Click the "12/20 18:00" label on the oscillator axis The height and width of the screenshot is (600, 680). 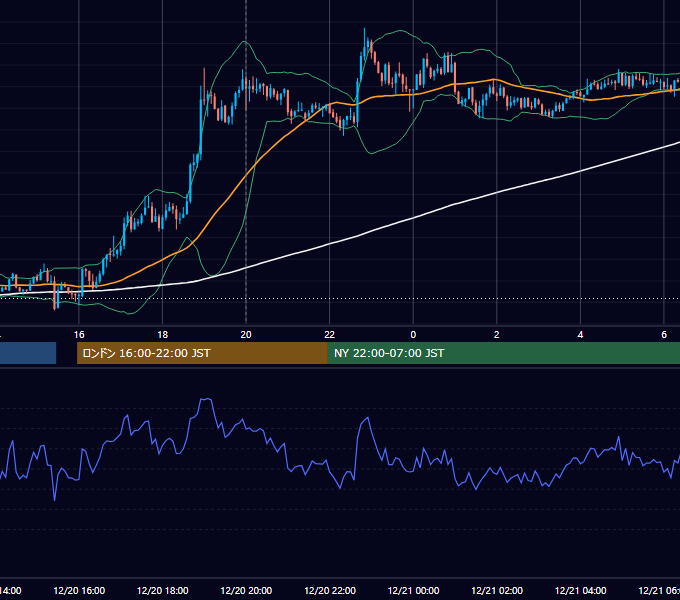pyautogui.click(x=163, y=591)
